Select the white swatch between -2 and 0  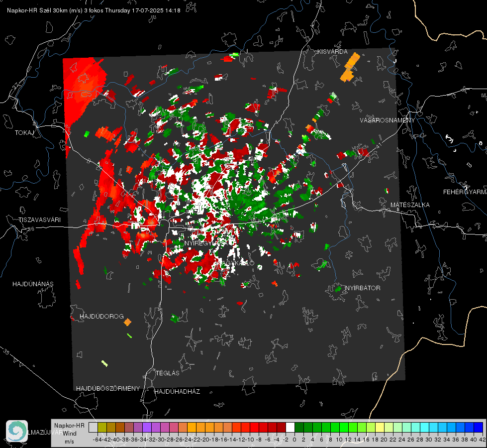tap(290, 427)
